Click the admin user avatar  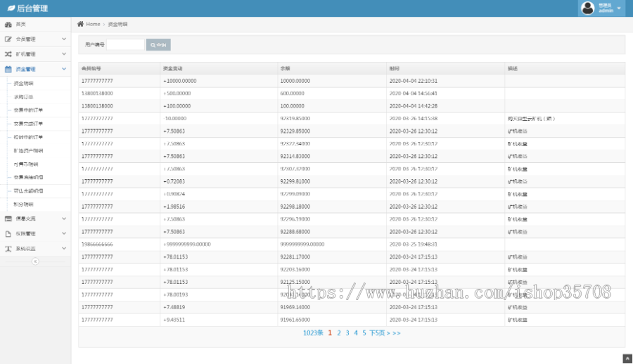[587, 8]
